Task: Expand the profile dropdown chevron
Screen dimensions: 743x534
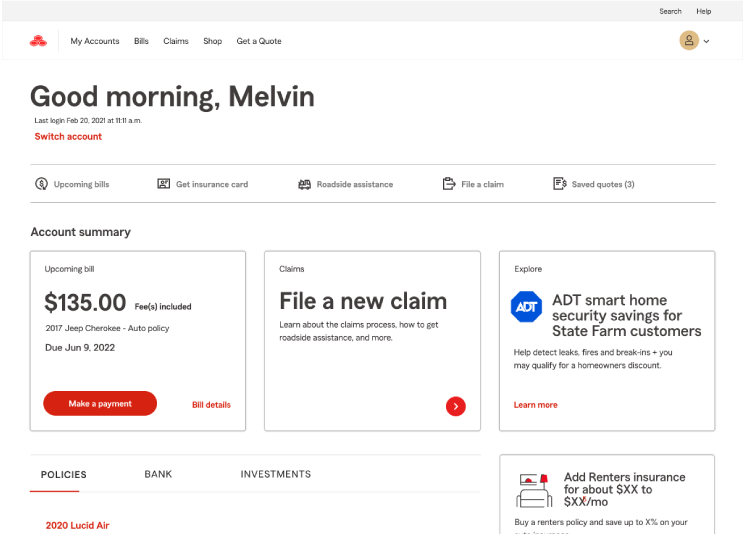Action: click(707, 42)
